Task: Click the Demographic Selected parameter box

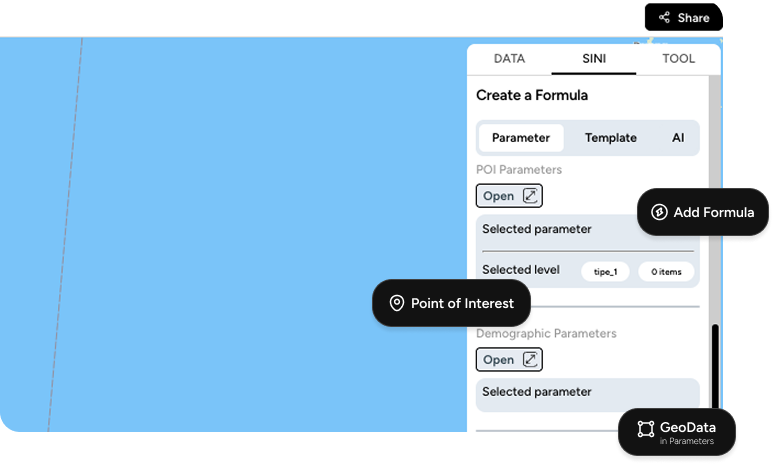Action: coord(588,394)
